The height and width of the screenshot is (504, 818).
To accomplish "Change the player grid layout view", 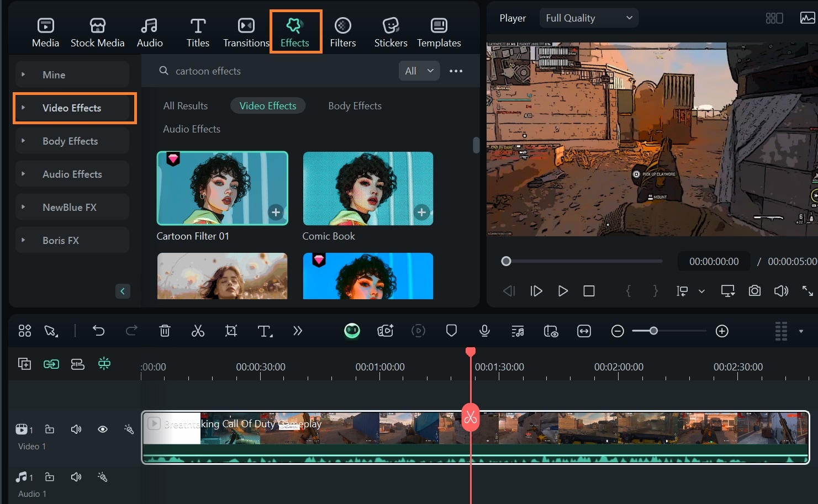I will point(774,18).
